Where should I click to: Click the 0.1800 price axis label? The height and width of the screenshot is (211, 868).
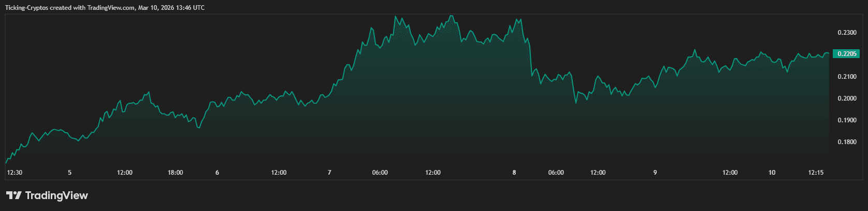pyautogui.click(x=847, y=142)
